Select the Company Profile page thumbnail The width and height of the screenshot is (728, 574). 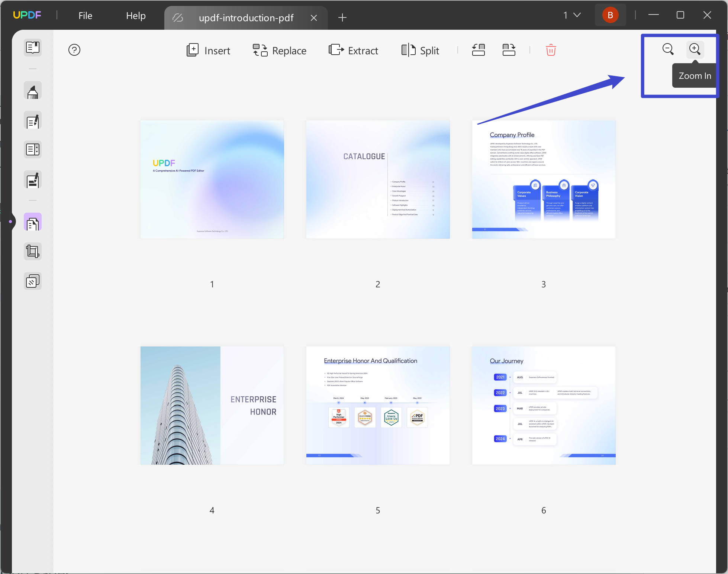click(x=543, y=179)
